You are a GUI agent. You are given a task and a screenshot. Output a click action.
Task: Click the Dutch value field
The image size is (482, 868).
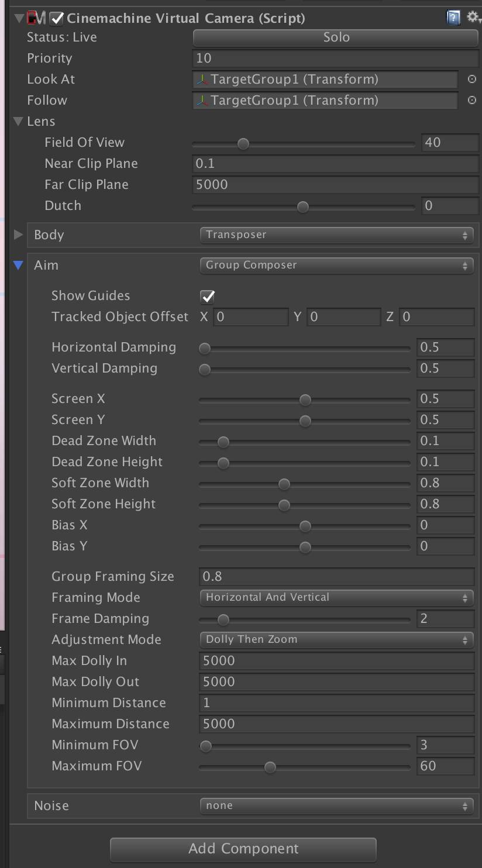[x=450, y=206]
